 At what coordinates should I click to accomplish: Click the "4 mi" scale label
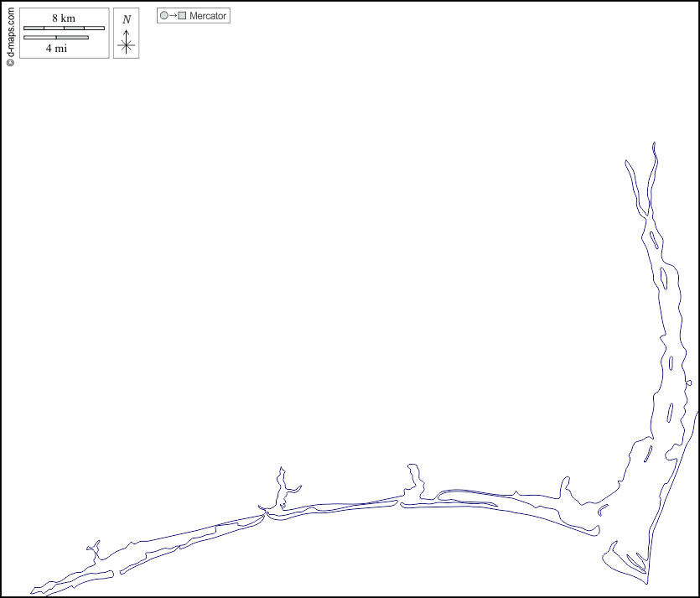[56, 49]
